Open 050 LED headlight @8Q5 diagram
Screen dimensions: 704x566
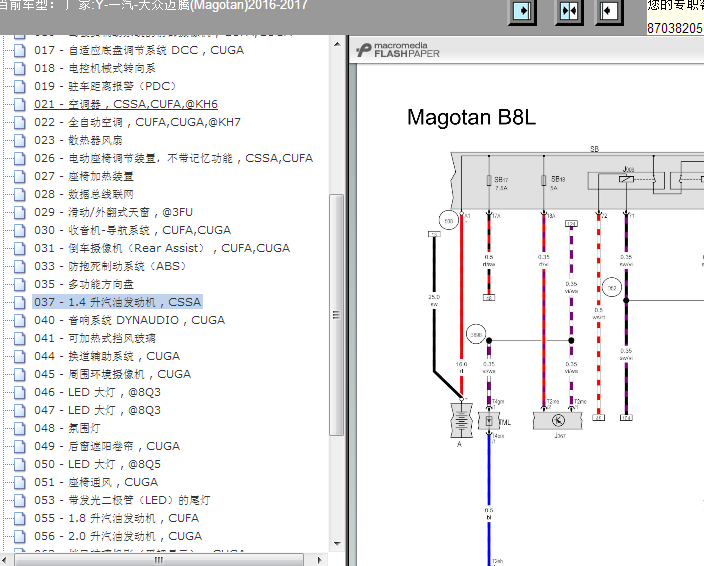pos(97,464)
